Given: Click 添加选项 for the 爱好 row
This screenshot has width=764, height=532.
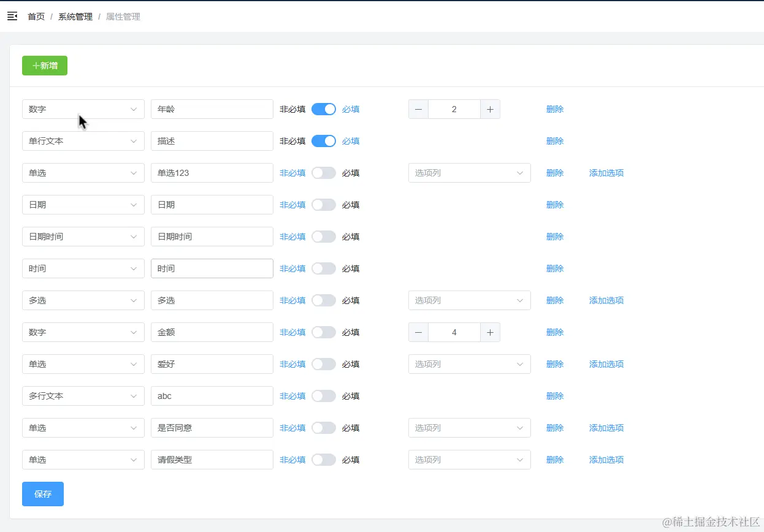Looking at the screenshot, I should click(606, 364).
